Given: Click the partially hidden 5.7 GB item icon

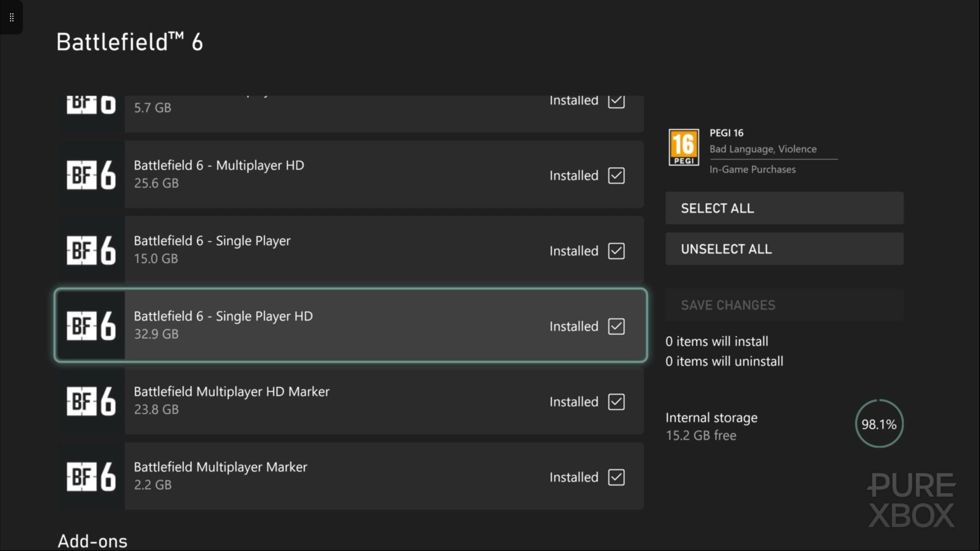Looking at the screenshot, I should [x=91, y=106].
